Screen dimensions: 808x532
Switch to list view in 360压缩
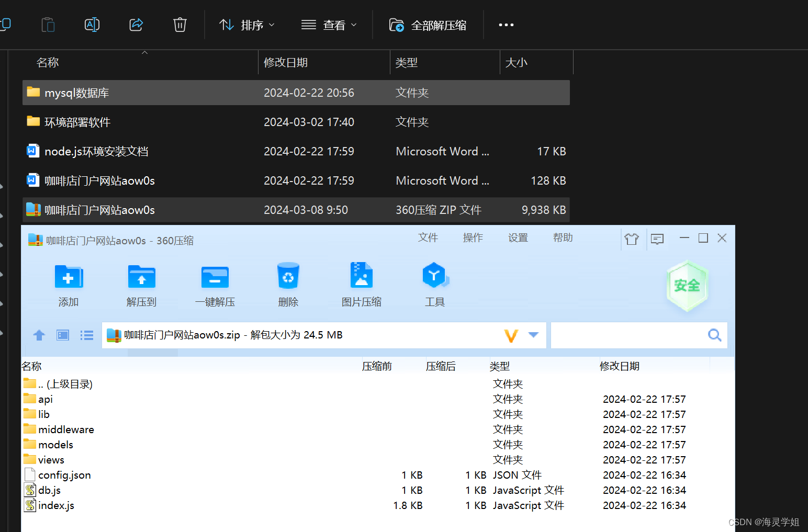pyautogui.click(x=86, y=335)
